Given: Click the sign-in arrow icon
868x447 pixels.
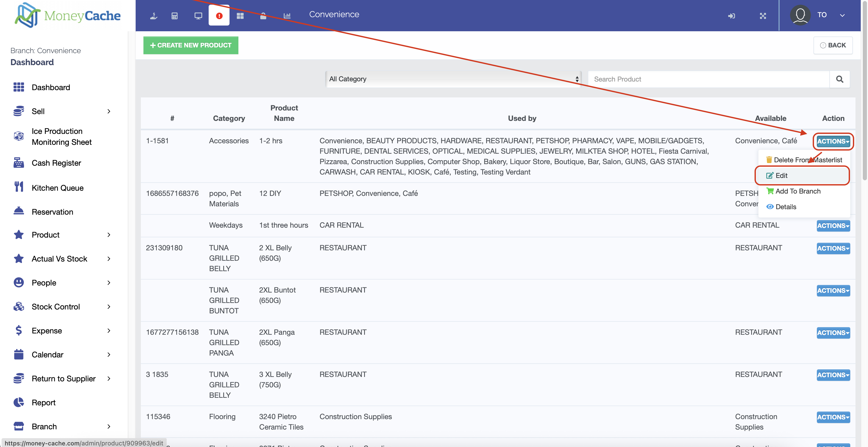Looking at the screenshot, I should (731, 15).
